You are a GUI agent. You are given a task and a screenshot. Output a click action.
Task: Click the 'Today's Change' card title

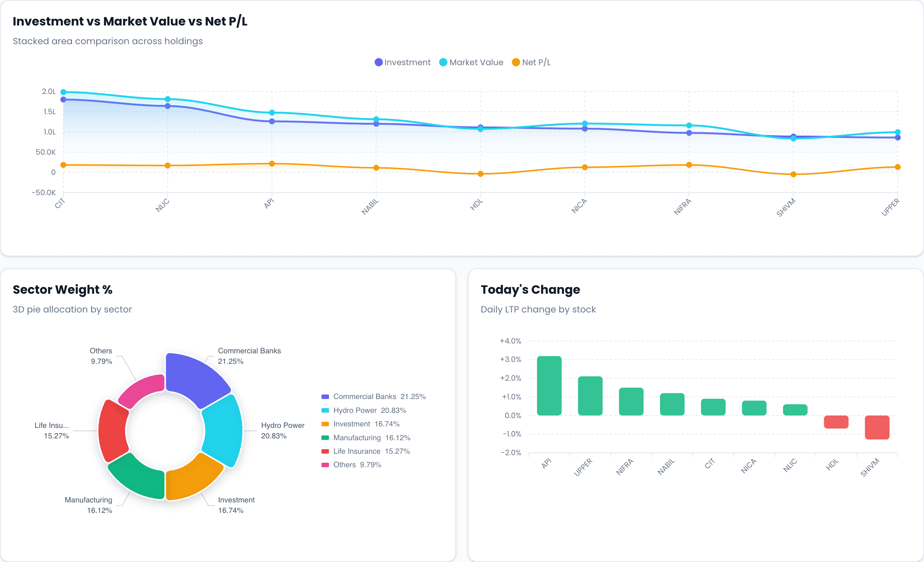click(530, 290)
